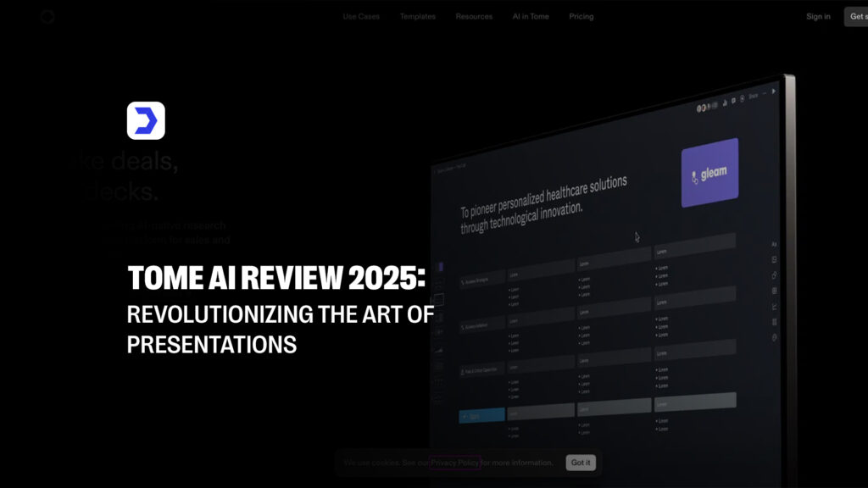Click the Sign in link
Screen dimensions: 868x488
click(818, 17)
